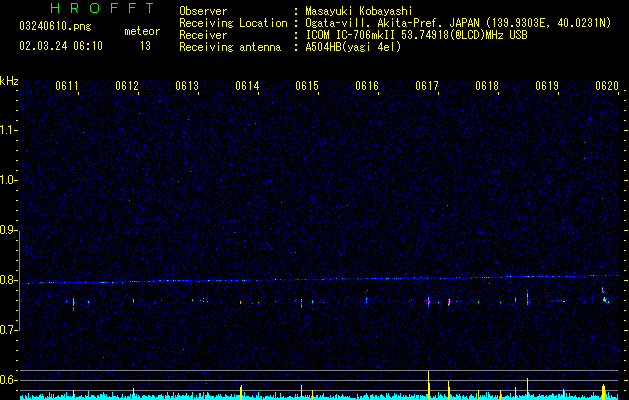Image resolution: width=629 pixels, height=400 pixels.
Task: Click the Observer field label
Action: tap(203, 11)
